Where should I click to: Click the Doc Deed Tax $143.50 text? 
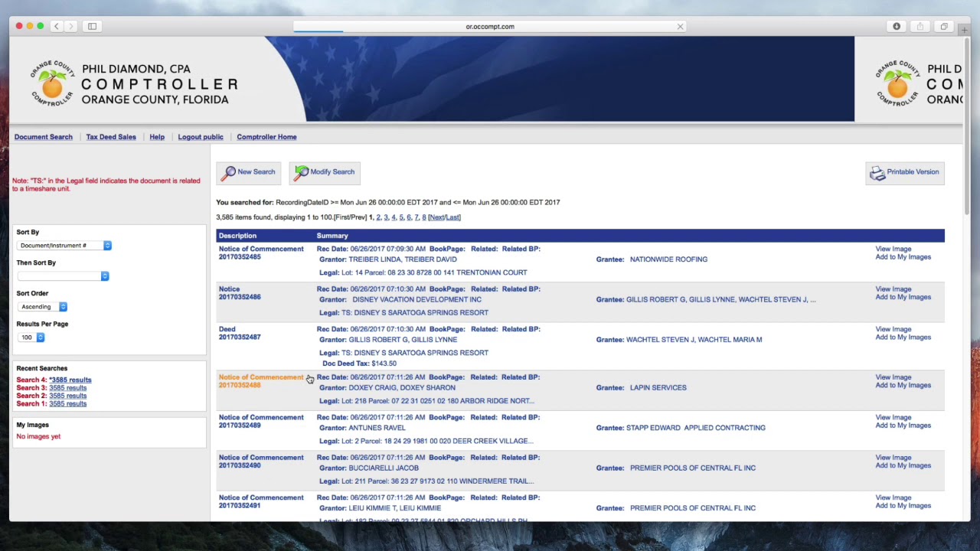(x=360, y=364)
